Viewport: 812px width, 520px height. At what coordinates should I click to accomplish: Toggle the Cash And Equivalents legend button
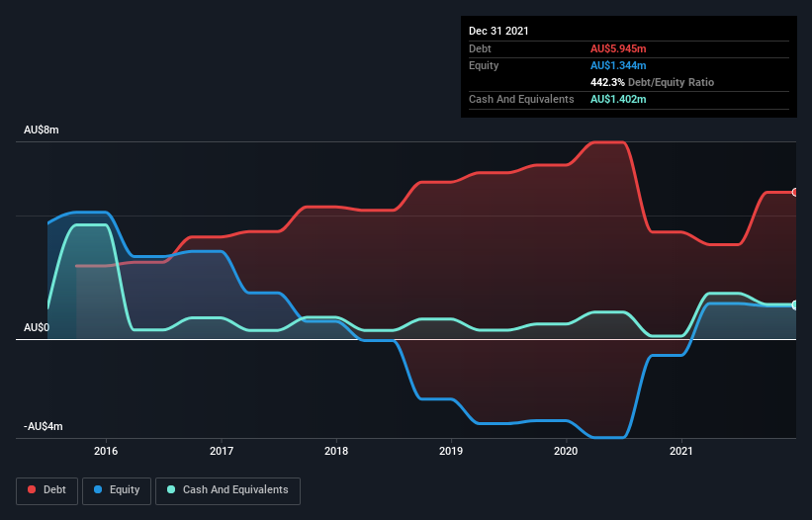pos(227,490)
